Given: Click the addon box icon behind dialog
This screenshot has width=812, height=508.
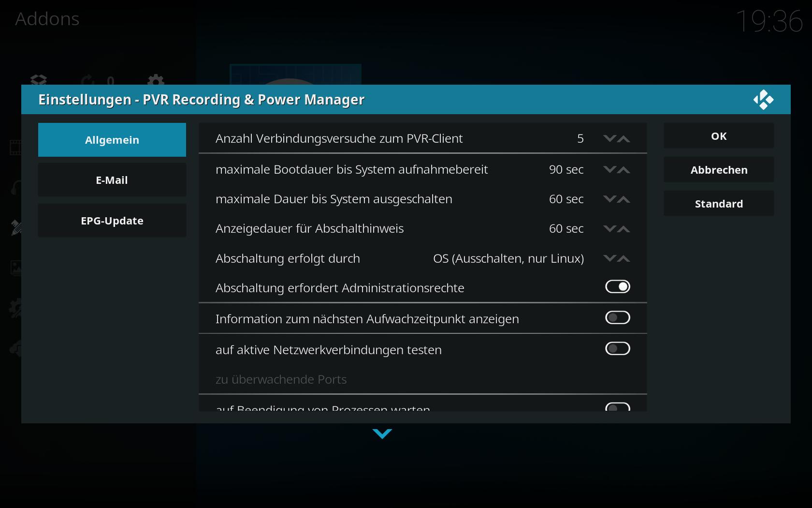Looking at the screenshot, I should 39,80.
